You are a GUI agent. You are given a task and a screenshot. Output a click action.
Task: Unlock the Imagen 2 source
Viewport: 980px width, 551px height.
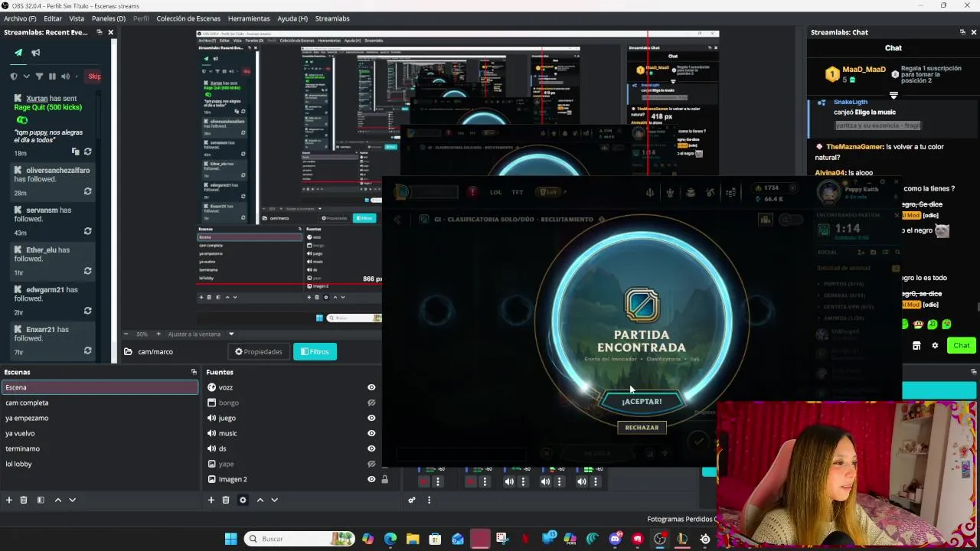(x=384, y=479)
